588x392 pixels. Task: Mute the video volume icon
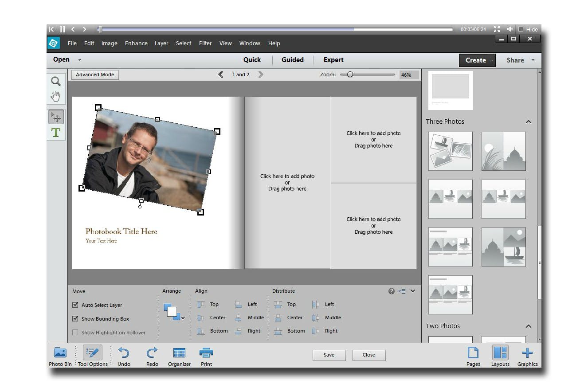pyautogui.click(x=510, y=29)
